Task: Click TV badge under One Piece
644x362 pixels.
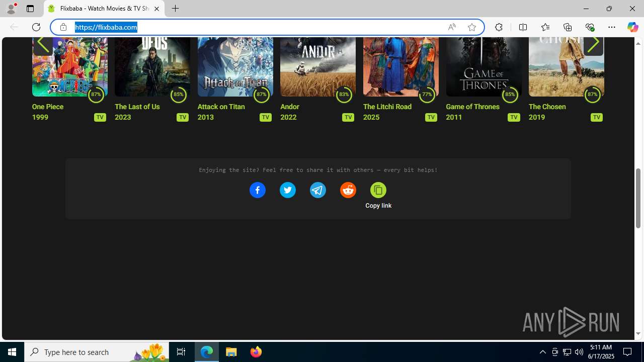Action: 100,117
